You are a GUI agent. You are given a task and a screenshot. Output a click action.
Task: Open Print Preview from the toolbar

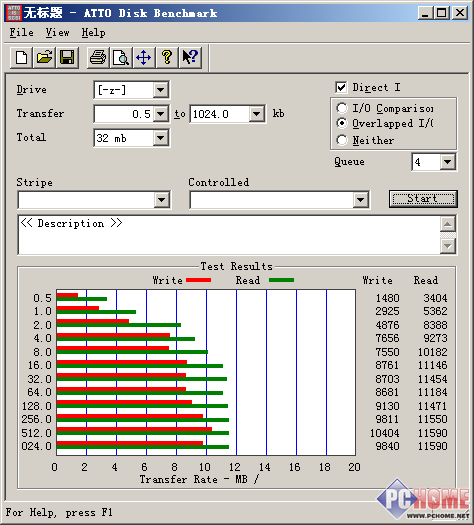pos(121,57)
